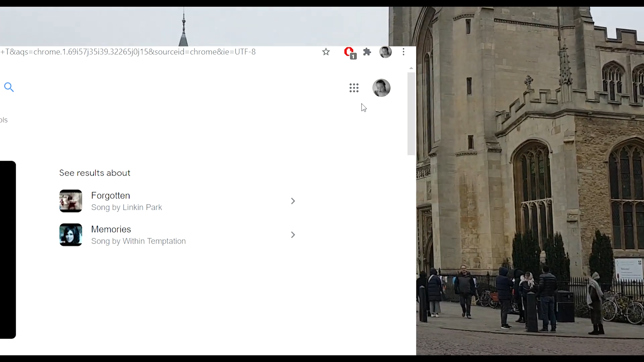The image size is (644, 362).
Task: Open the red extension with badge 1
Action: [349, 53]
